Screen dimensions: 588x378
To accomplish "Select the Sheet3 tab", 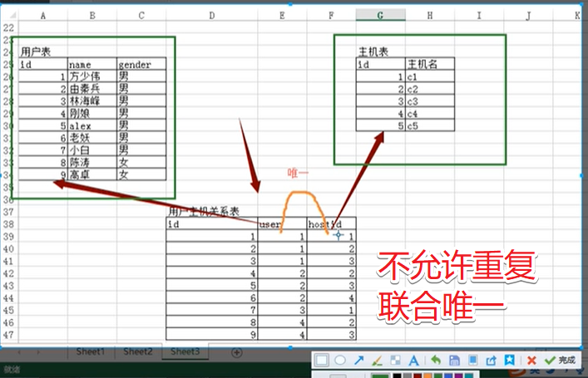I will [x=185, y=351].
